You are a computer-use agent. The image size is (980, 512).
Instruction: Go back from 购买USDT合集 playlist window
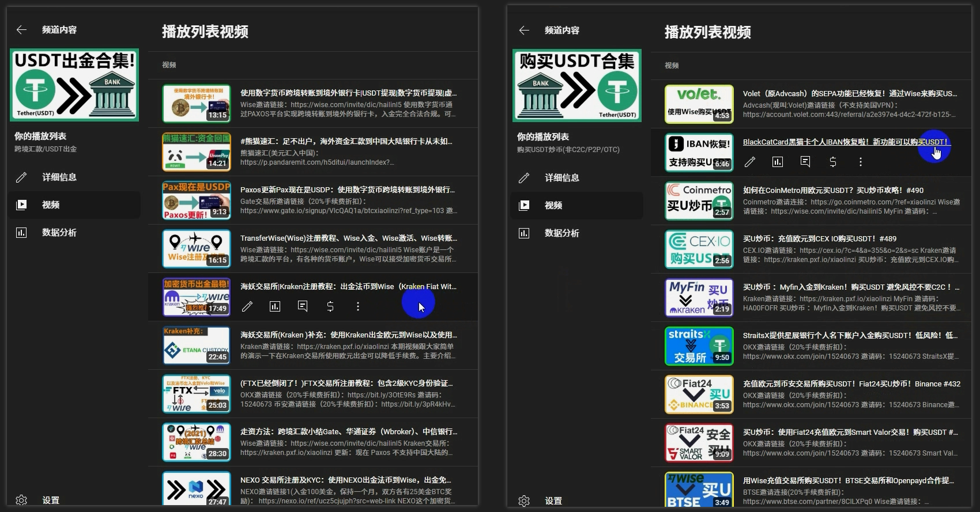[x=525, y=31]
